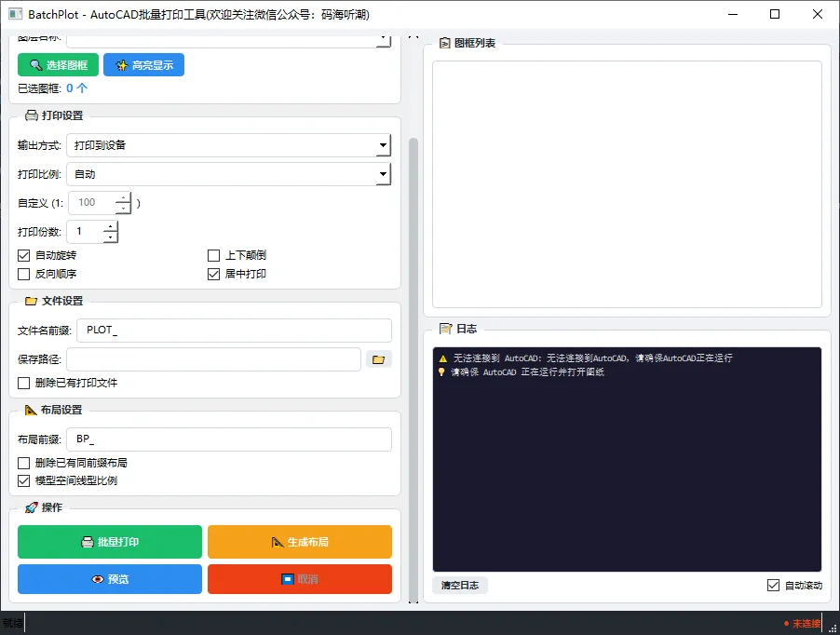Increase the 打印份数 copies count
Image resolution: width=840 pixels, height=635 pixels.
111,226
